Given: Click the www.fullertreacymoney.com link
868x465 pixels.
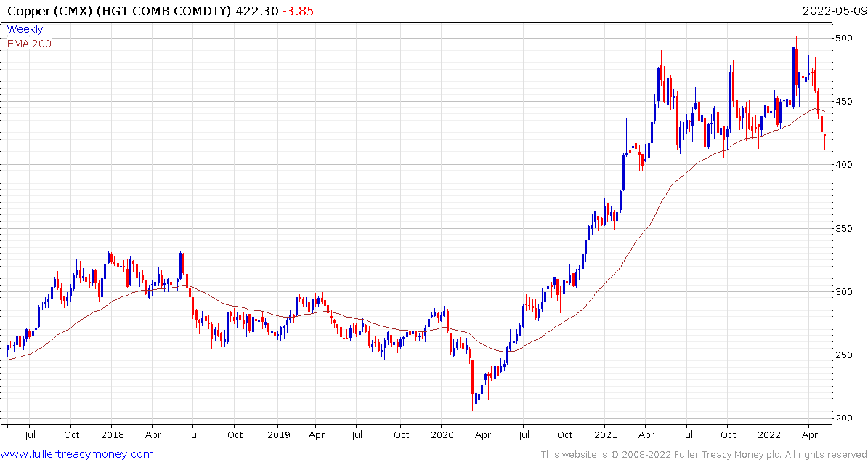Looking at the screenshot, I should [78, 455].
